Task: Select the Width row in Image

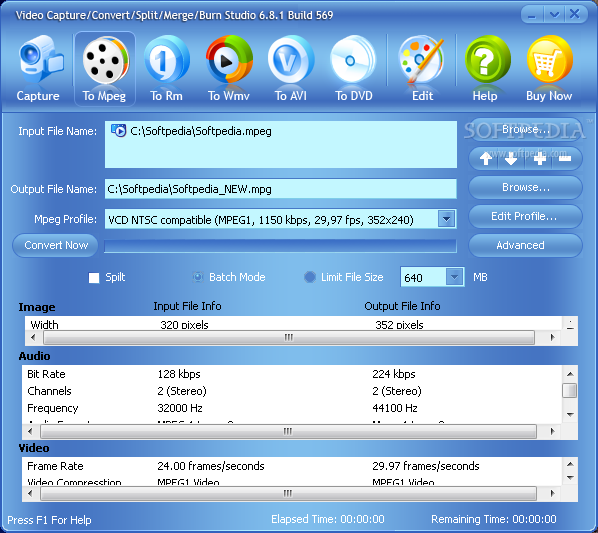Action: [x=294, y=325]
